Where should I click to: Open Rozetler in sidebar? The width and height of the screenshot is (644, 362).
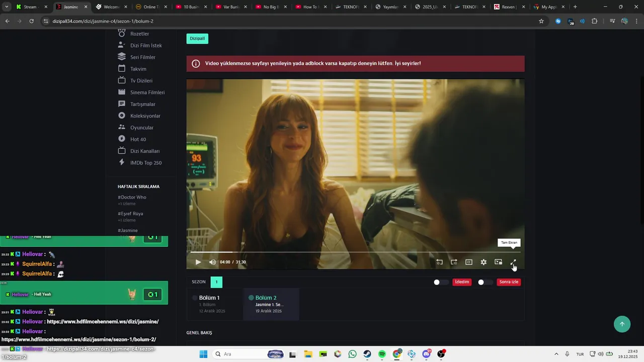[139, 34]
